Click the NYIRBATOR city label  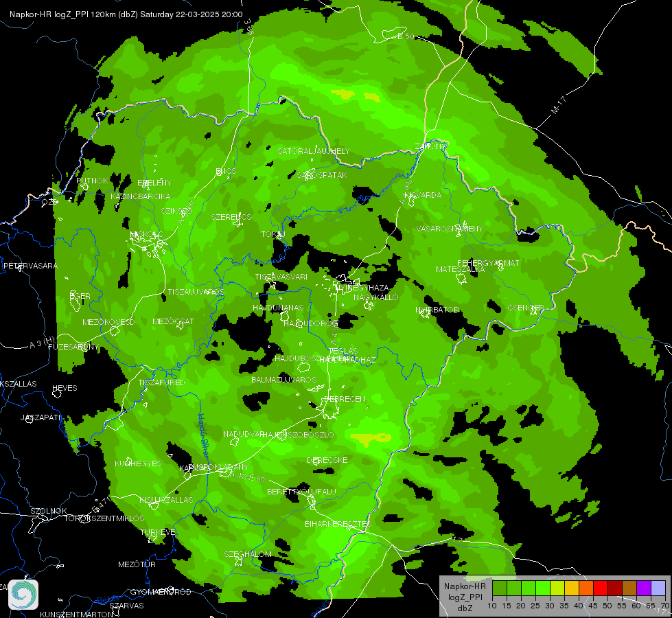tap(437, 310)
